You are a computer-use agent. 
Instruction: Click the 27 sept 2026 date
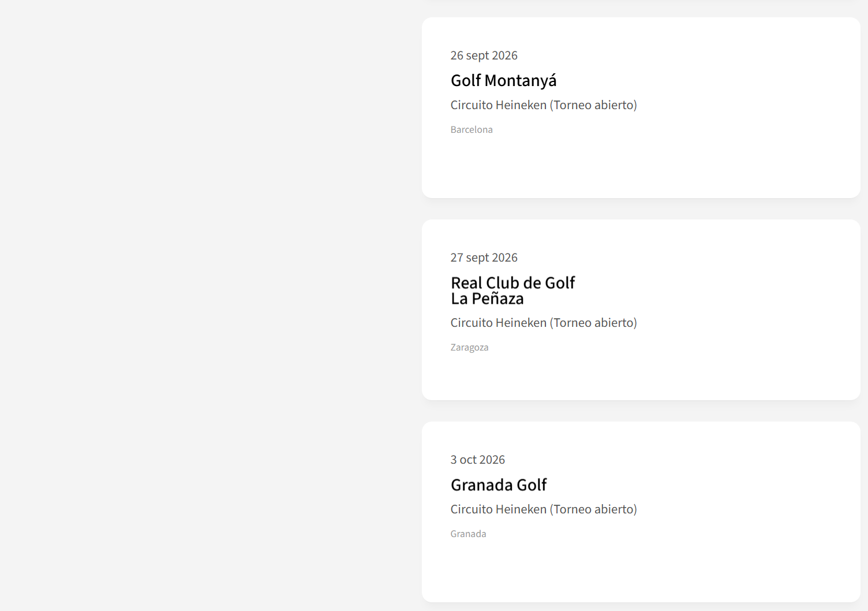point(484,258)
